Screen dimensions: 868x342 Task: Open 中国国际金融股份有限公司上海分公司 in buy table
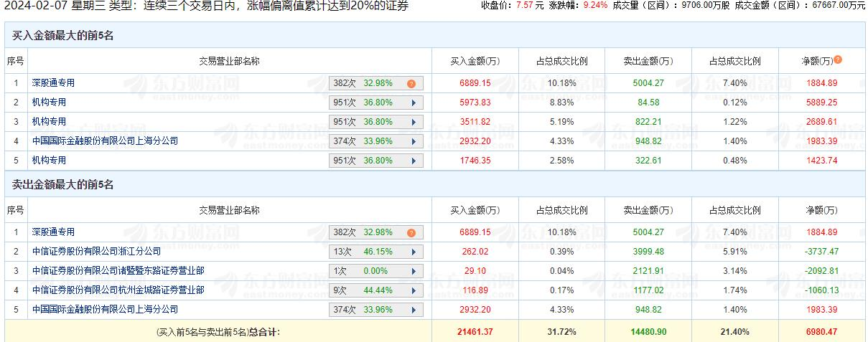(x=105, y=141)
